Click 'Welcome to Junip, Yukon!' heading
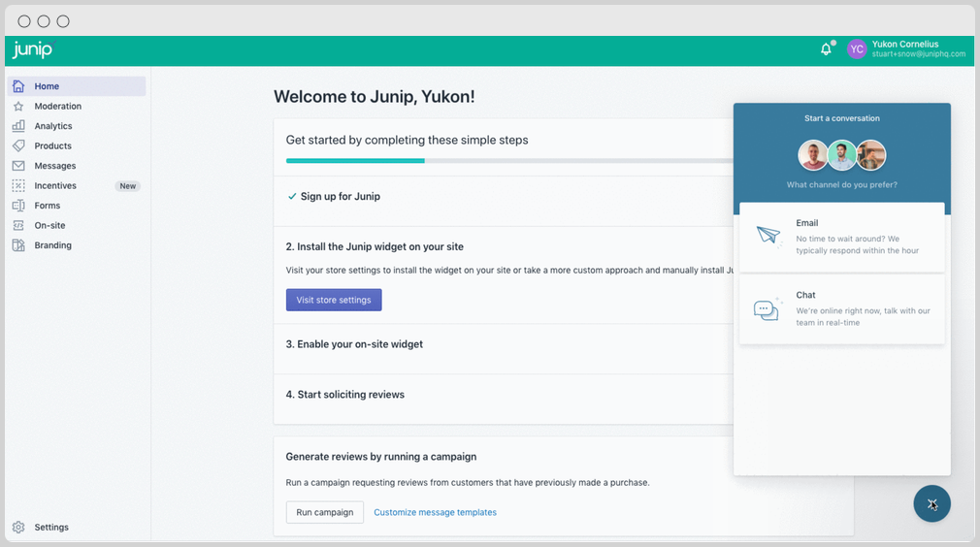 374,97
